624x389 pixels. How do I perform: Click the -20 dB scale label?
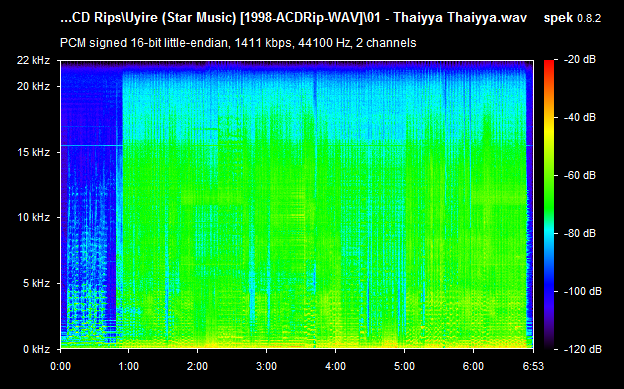pos(580,60)
